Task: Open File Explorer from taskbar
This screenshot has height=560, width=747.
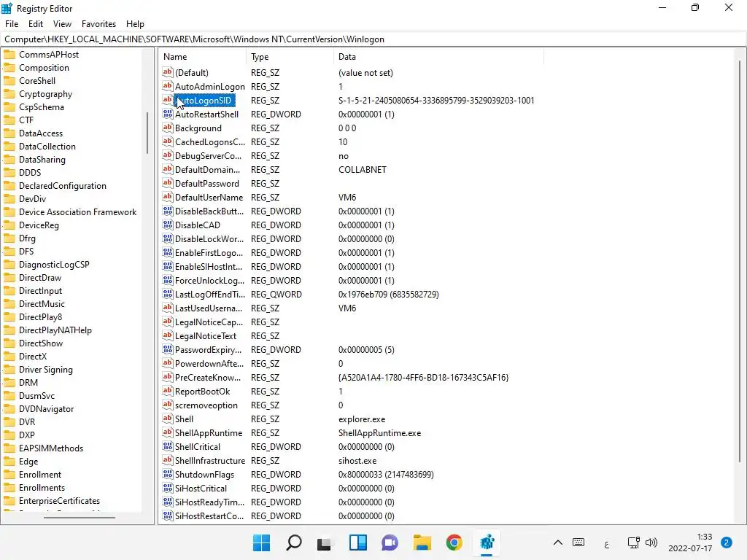Action: pos(422,542)
